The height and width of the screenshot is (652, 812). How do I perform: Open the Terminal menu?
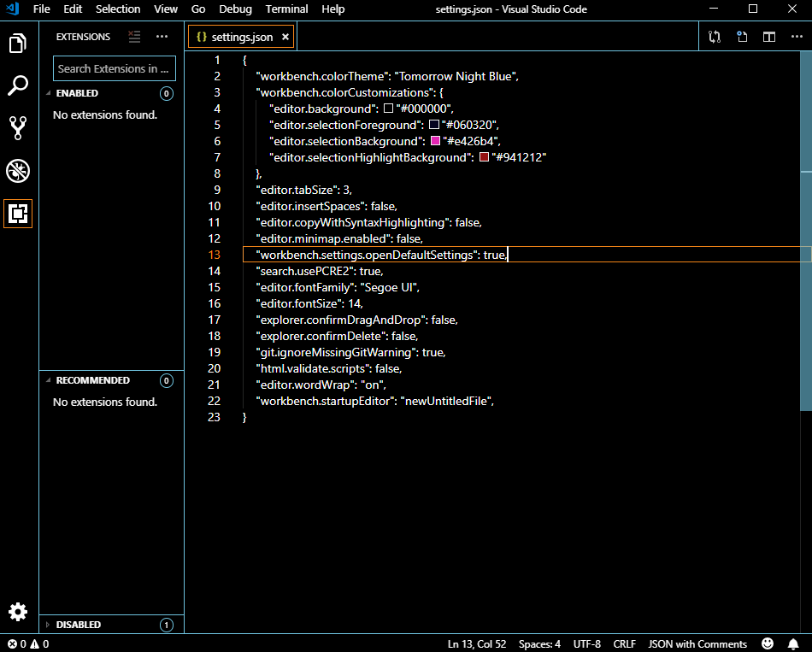286,9
